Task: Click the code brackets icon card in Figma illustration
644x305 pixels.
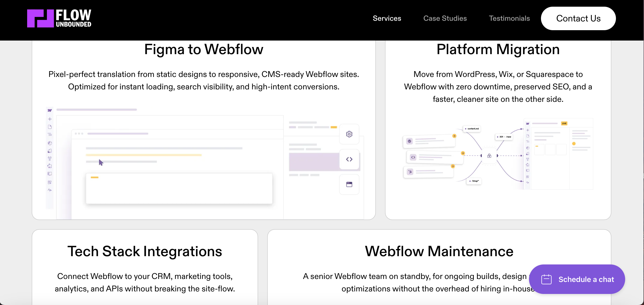Action: click(x=349, y=159)
